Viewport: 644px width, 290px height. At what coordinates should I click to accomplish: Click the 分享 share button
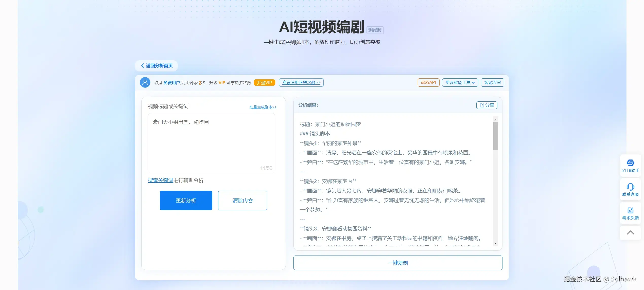(486, 105)
